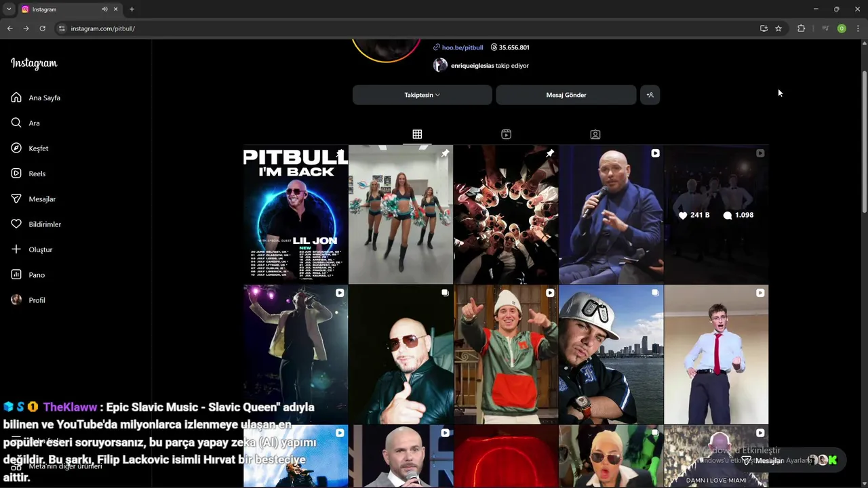Click the Mesaj Gönder button
Image resolution: width=868 pixels, height=488 pixels.
(x=566, y=95)
